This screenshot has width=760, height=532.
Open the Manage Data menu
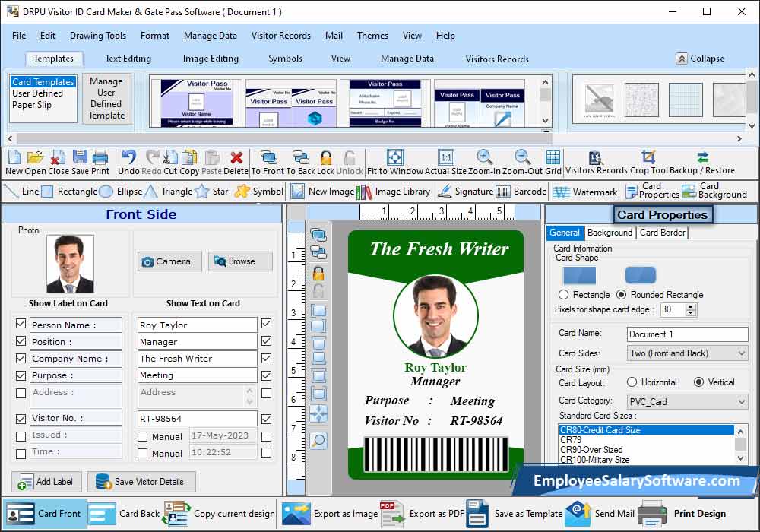click(x=211, y=36)
